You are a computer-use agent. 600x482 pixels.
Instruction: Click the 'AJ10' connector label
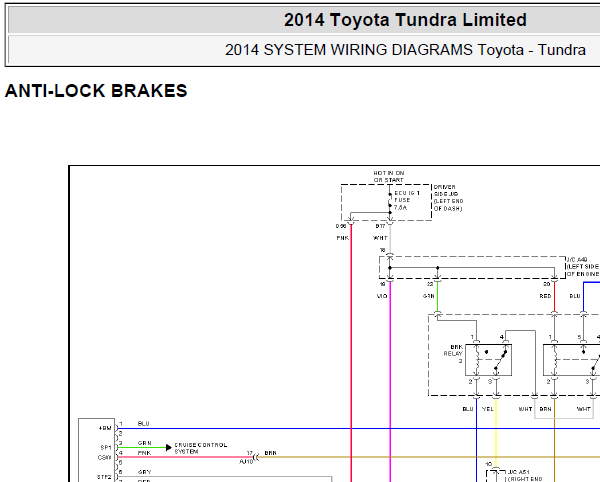pos(246,462)
